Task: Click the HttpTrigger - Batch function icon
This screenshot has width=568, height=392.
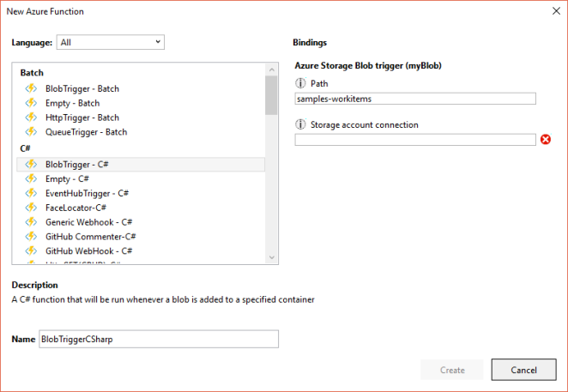Action: (31, 117)
